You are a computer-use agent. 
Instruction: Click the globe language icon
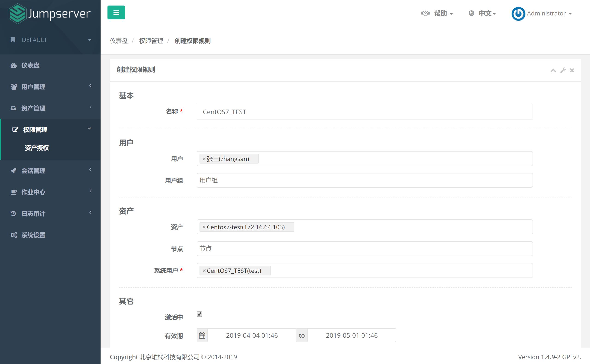coord(471,13)
